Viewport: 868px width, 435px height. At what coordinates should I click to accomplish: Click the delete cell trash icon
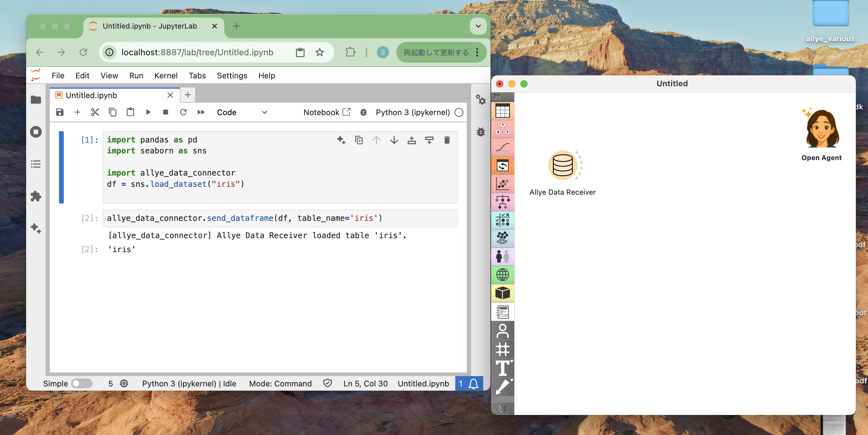click(447, 140)
